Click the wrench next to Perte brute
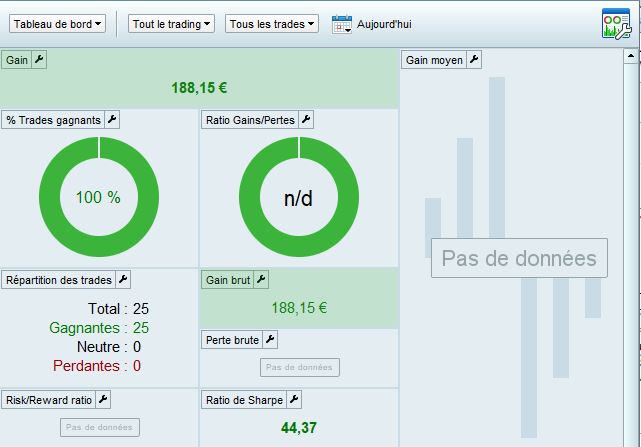The height and width of the screenshot is (447, 641). tap(270, 339)
